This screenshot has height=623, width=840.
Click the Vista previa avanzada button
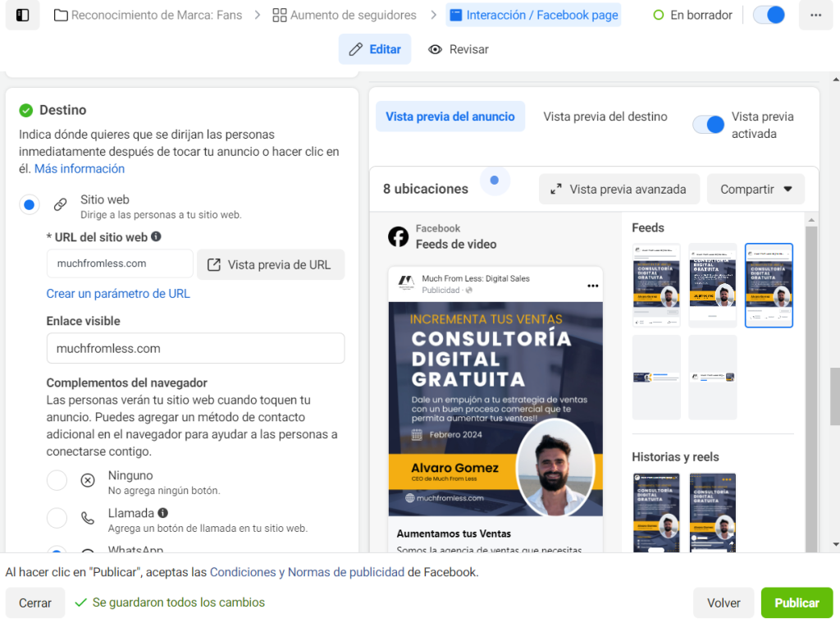(x=619, y=190)
